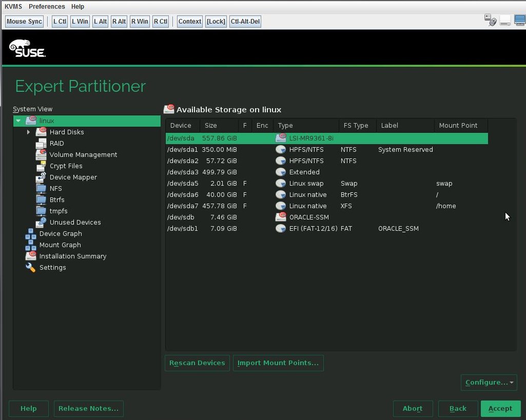Image resolution: width=526 pixels, height=420 pixels.
Task: Open the KVMS menu
Action: (x=13, y=6)
